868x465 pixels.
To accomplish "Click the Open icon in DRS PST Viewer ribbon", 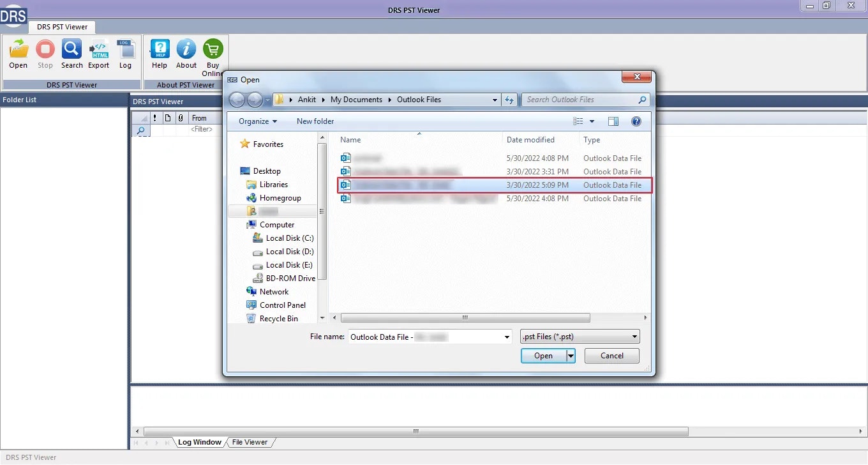I will 19,49.
